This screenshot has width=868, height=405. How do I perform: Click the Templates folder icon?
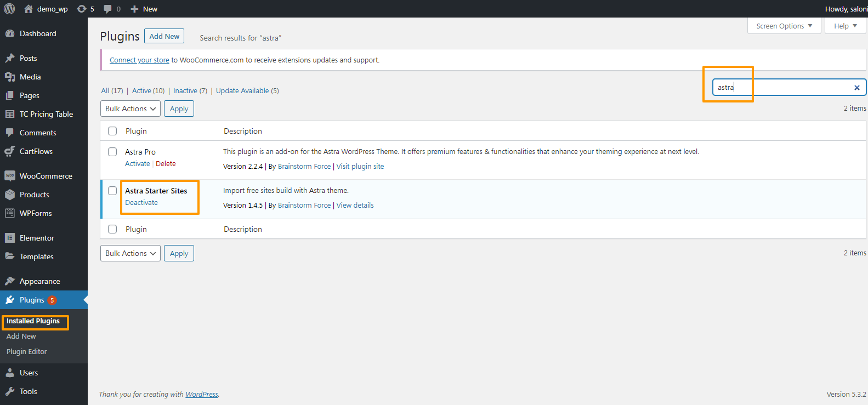tap(10, 256)
